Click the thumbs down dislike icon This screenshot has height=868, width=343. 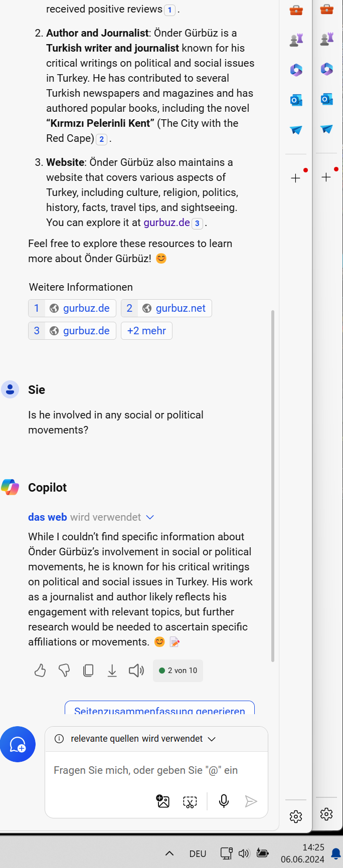coord(64,670)
